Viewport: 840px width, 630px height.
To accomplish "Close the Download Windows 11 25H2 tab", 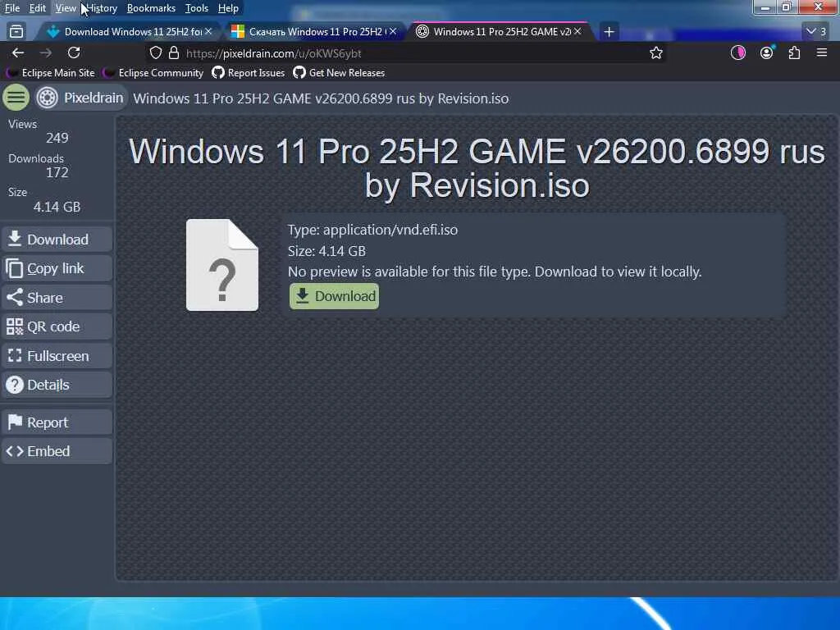I will 208,32.
